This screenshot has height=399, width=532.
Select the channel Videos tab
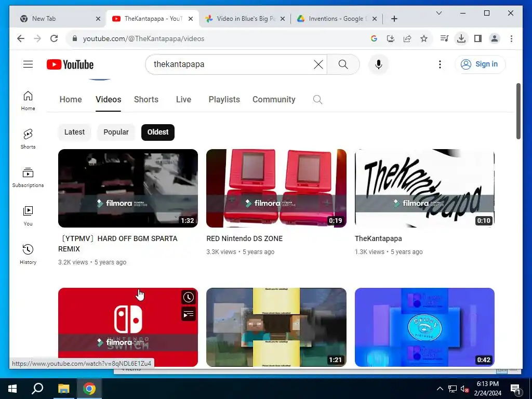[x=108, y=99]
